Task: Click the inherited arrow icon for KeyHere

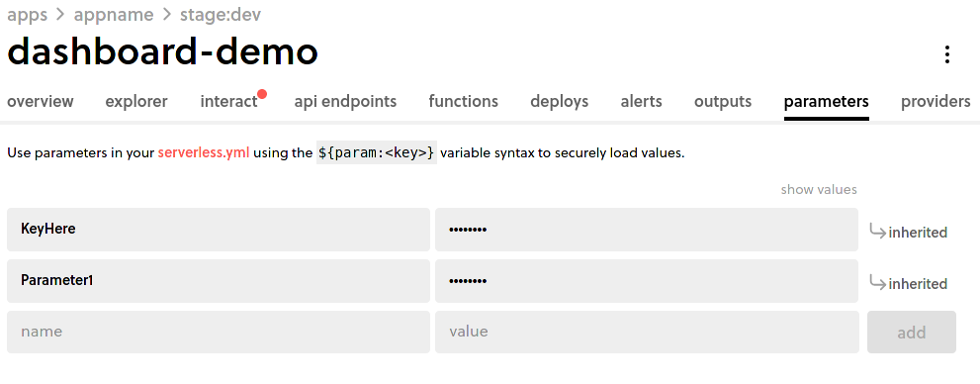Action: [877, 232]
